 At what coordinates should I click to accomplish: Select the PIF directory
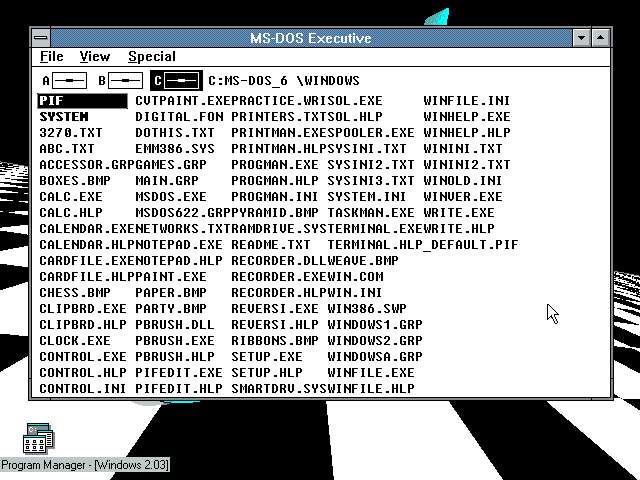pos(82,101)
